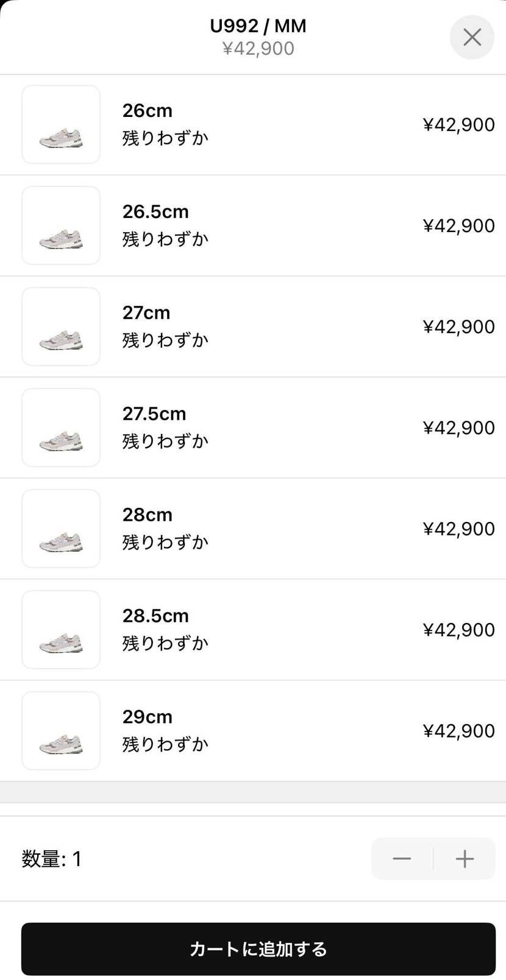The width and height of the screenshot is (506, 980).
Task: Tap the 数量: 1 quantity label
Action: click(52, 859)
